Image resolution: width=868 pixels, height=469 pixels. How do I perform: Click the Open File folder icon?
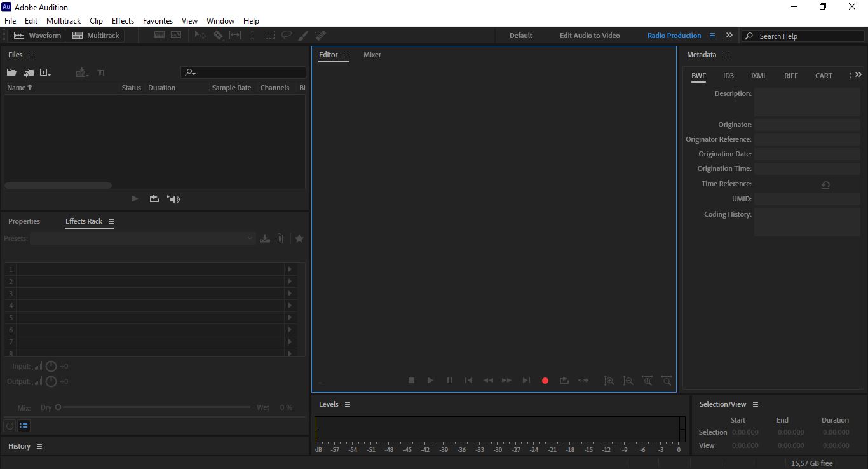[x=11, y=73]
